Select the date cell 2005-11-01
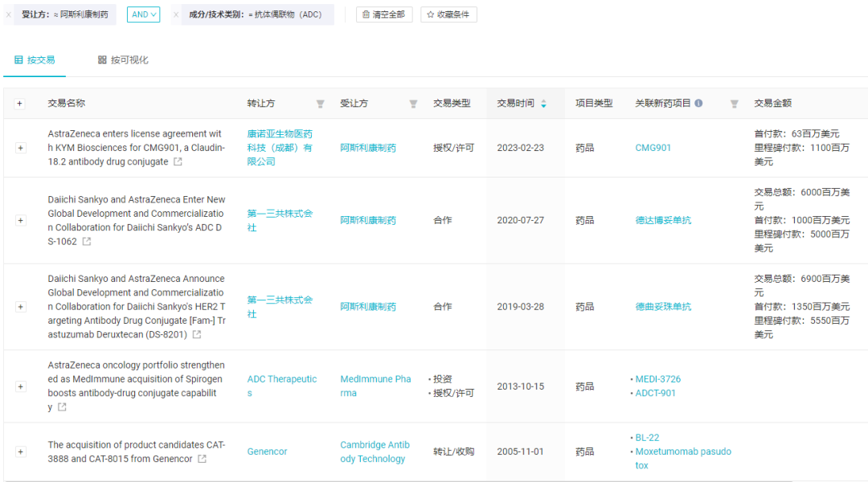868x482 pixels. 520,451
